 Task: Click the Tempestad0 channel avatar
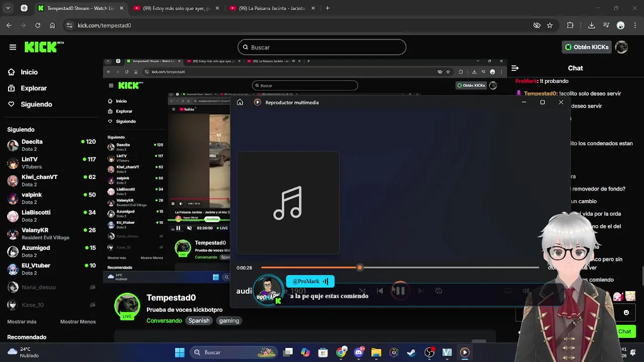127,306
